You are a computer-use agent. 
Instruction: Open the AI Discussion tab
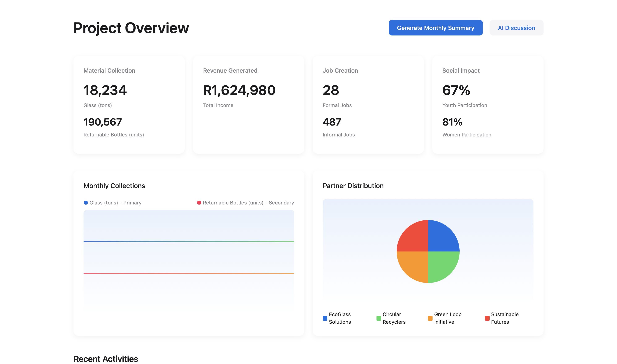click(516, 28)
